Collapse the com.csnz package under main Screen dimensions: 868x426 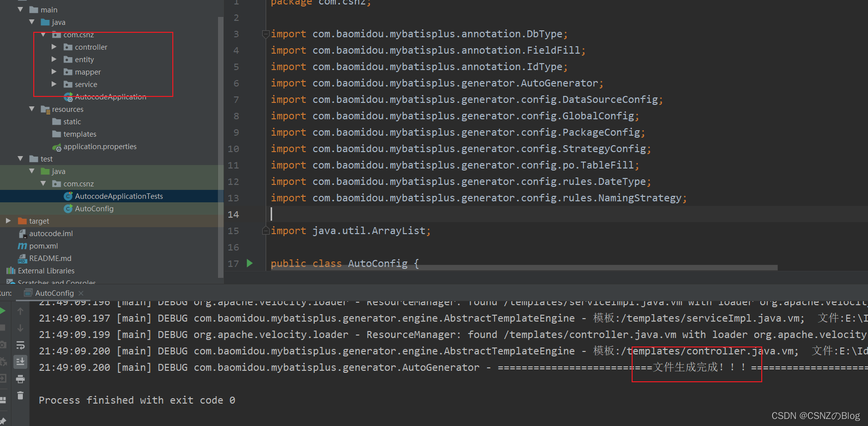click(43, 34)
